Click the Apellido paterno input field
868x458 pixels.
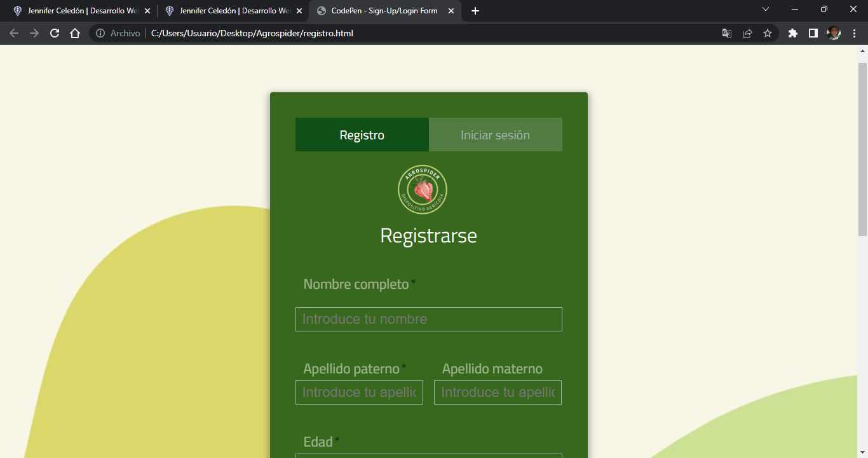359,392
